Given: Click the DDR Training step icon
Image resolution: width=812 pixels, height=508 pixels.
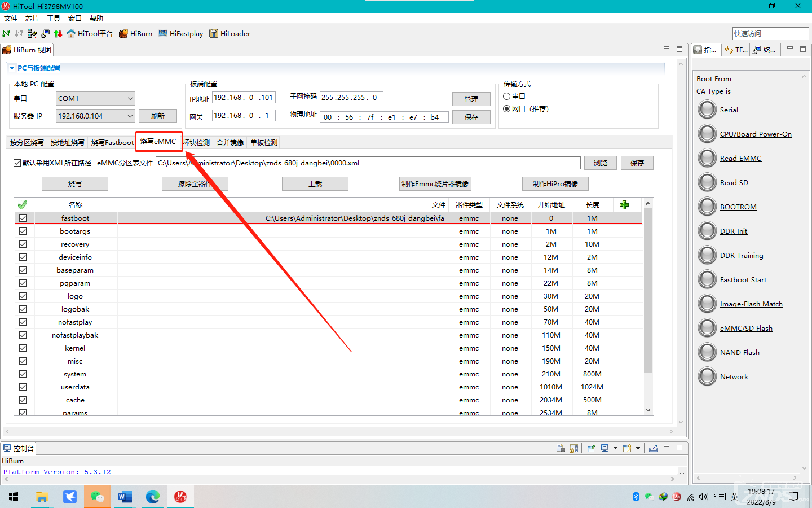Looking at the screenshot, I should pos(707,255).
